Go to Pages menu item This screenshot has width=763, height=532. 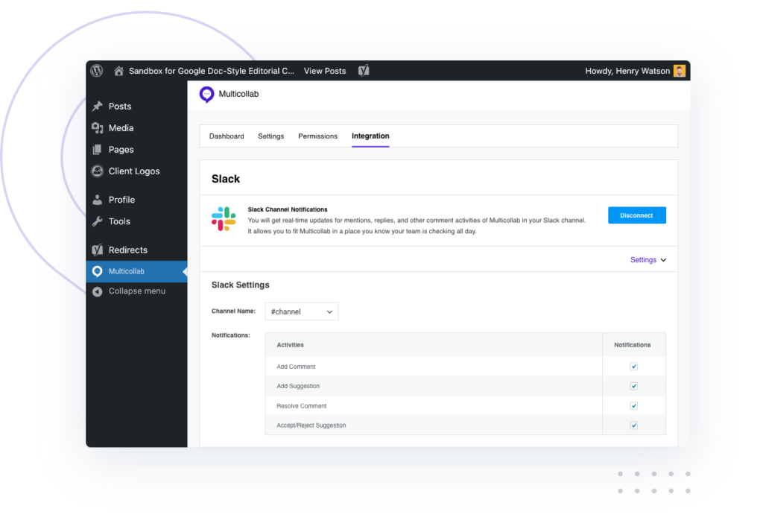click(121, 150)
